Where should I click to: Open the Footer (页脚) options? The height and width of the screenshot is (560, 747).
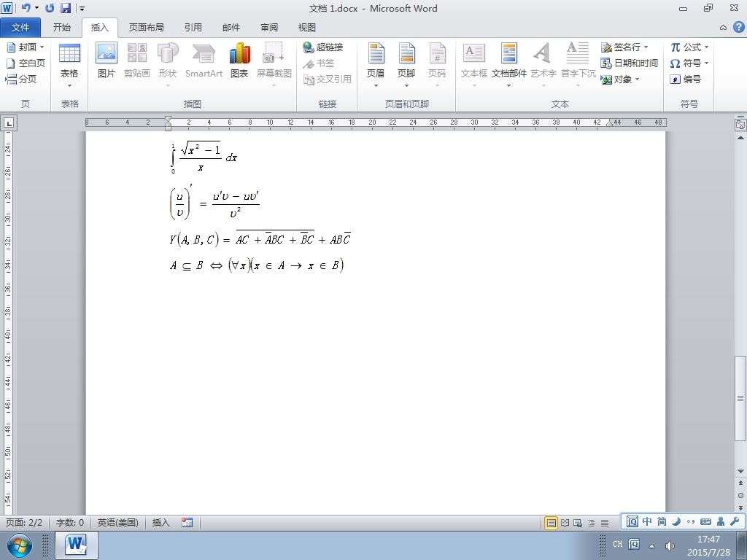[406, 65]
